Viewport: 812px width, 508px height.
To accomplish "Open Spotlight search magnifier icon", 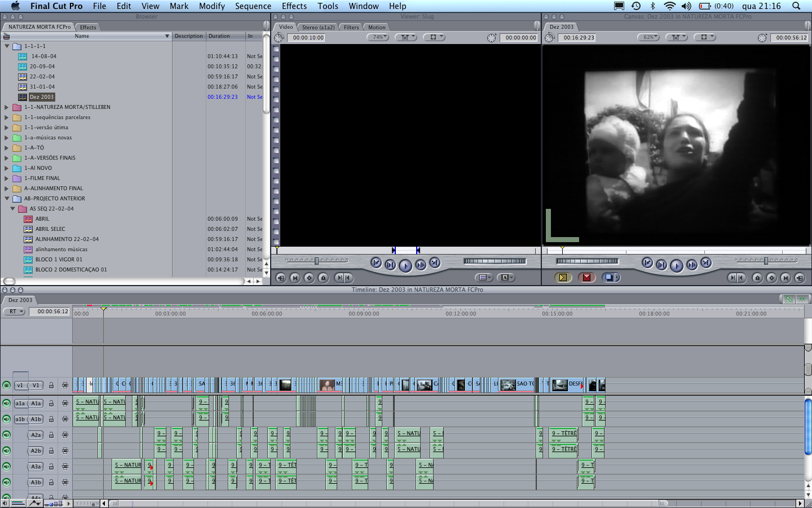I will coord(796,6).
